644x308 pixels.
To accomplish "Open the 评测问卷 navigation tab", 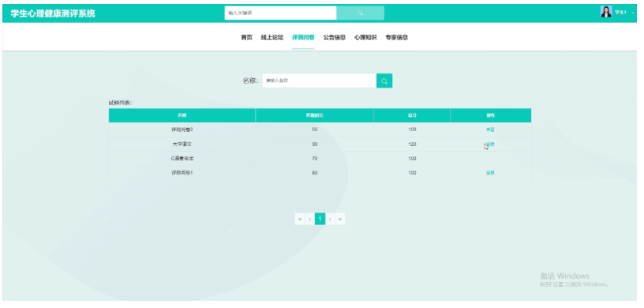I will tap(303, 37).
